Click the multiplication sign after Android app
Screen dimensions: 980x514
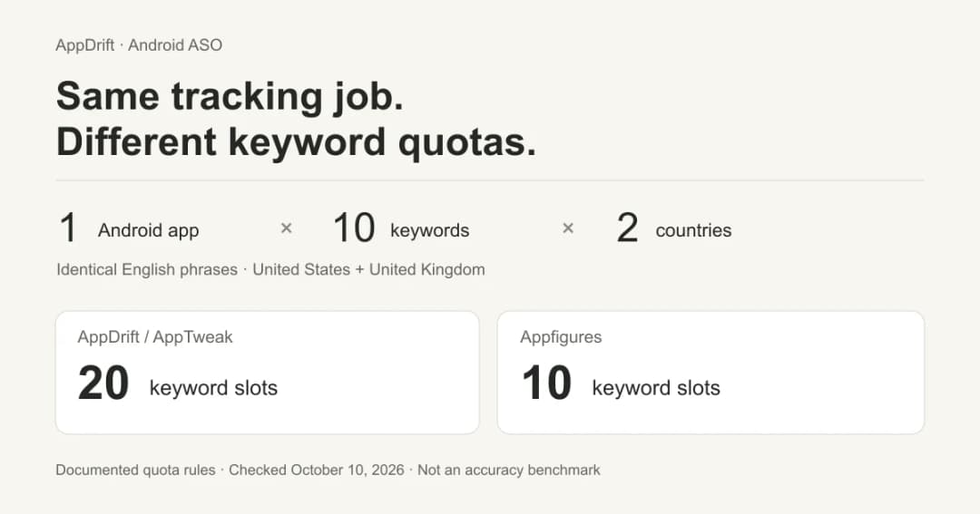286,228
